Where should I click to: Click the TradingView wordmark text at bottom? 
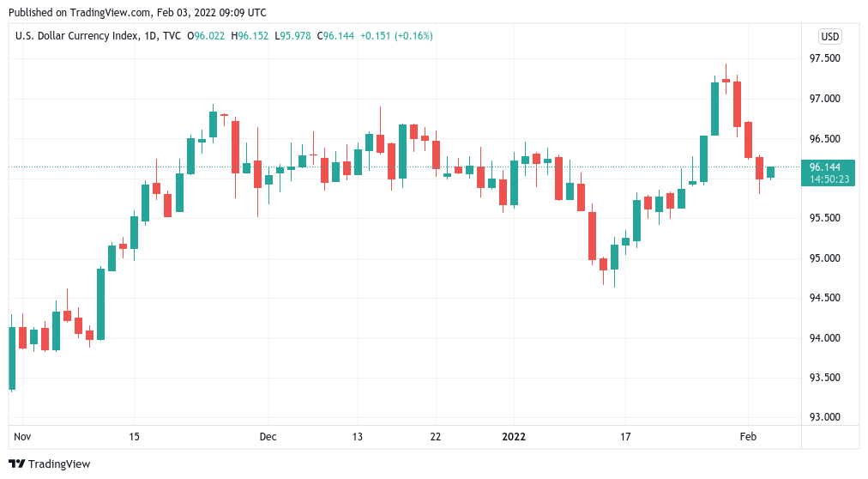[x=59, y=464]
